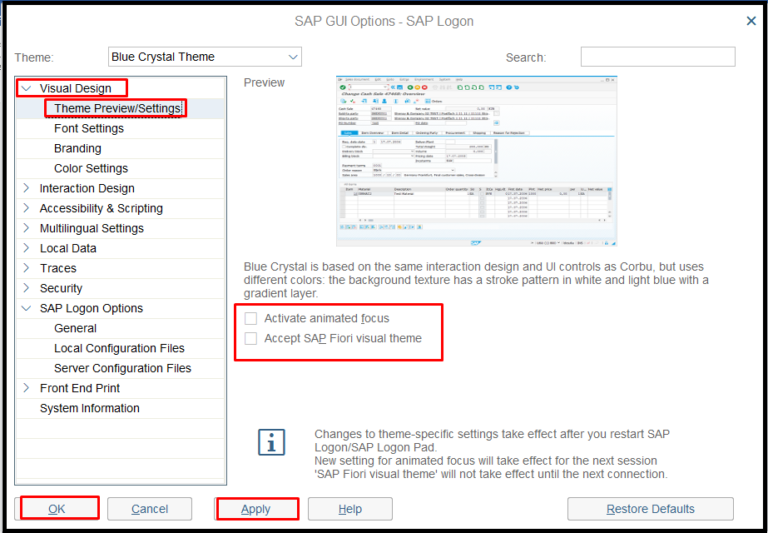768x533 pixels.
Task: Expand the Interaction Design node
Action: pos(26,188)
